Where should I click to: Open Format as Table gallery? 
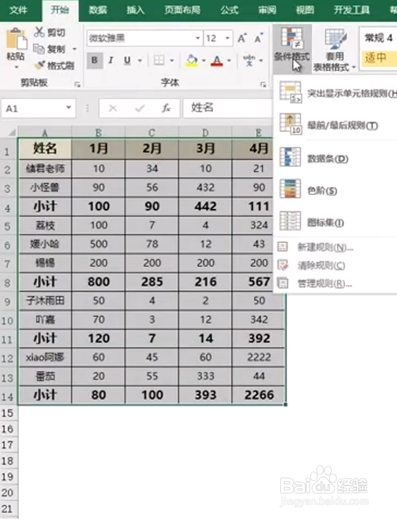(x=335, y=50)
